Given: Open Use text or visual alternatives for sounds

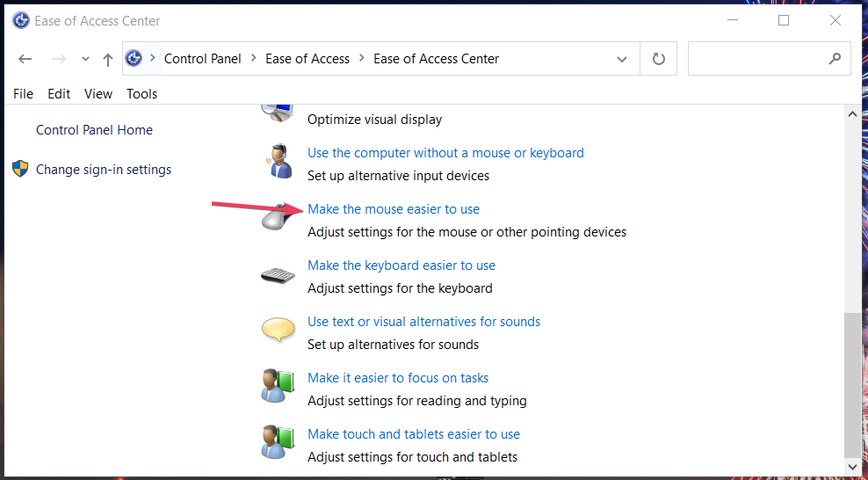Looking at the screenshot, I should [424, 322].
